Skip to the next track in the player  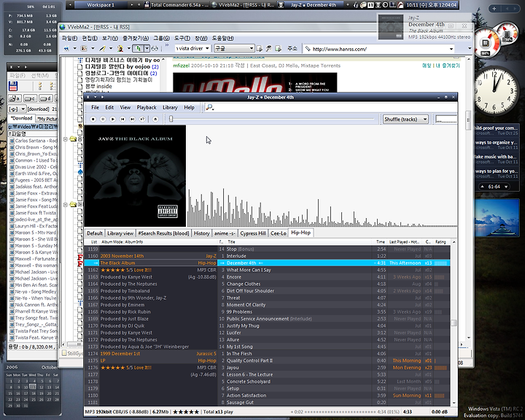[x=133, y=119]
